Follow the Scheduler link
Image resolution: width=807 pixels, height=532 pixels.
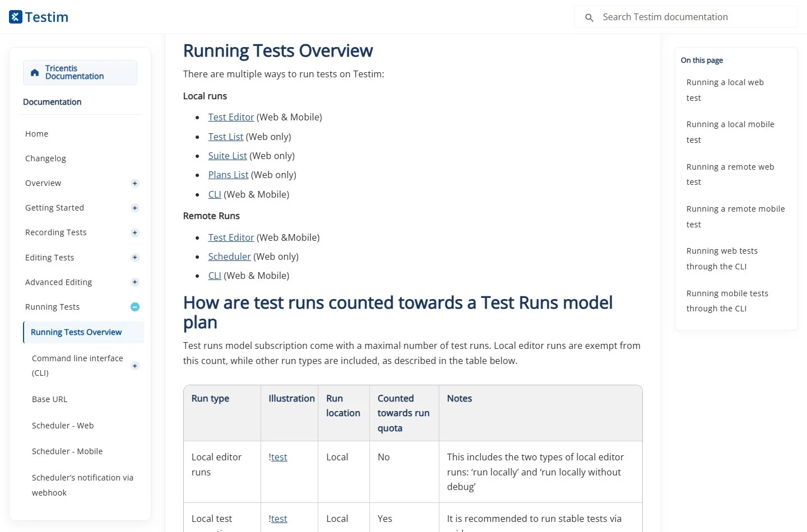(229, 256)
